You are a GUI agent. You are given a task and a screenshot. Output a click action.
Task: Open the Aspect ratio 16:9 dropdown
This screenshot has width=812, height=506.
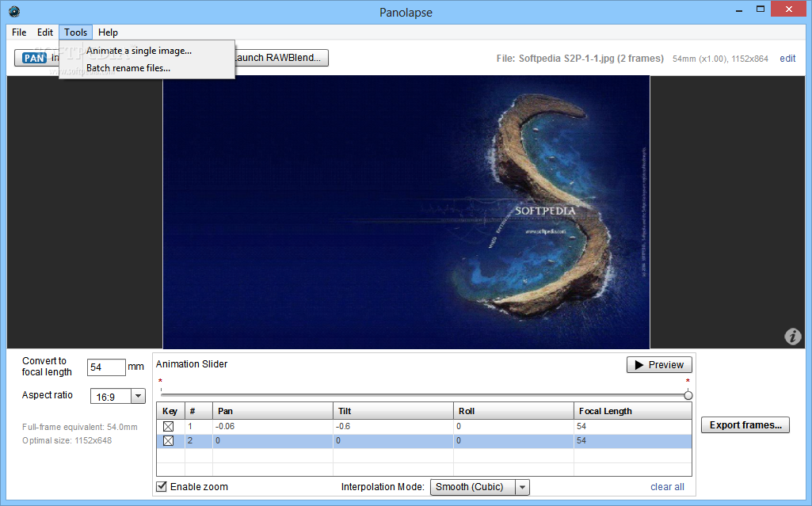[138, 396]
